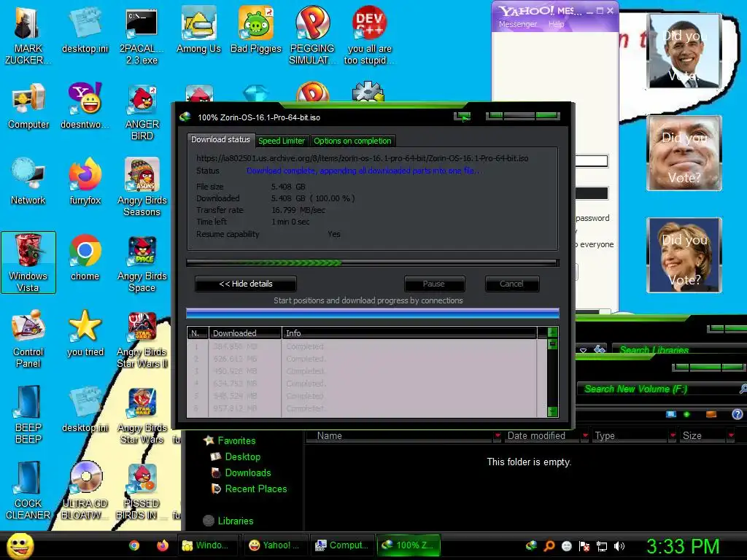Screen dimensions: 747x560
Task: Open the Action Center flag tray icon
Action: pyautogui.click(x=584, y=546)
